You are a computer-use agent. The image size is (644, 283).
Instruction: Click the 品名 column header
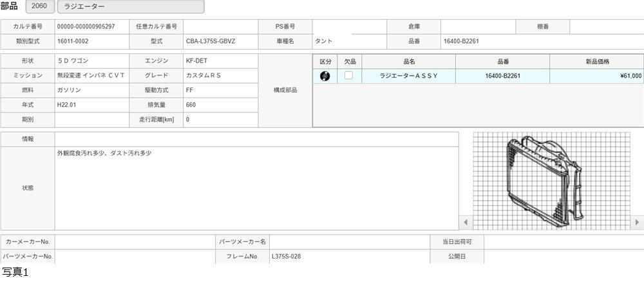408,61
